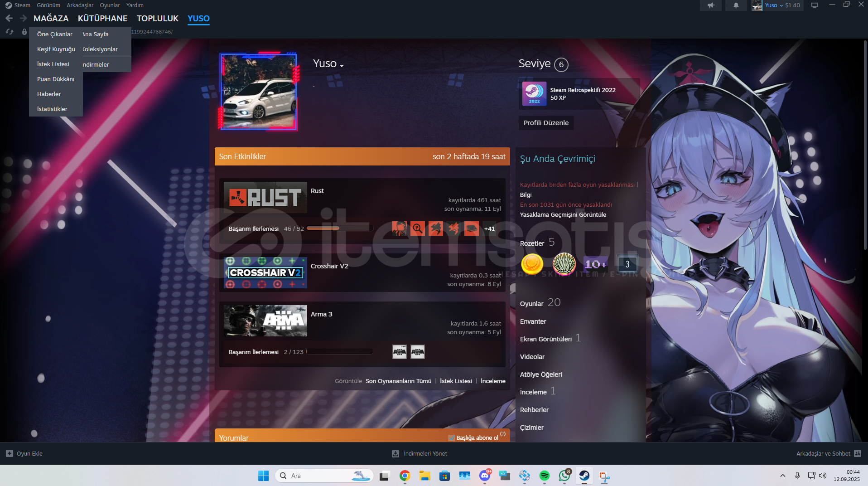Open Yasaklama Geçmişini Görüntüle link

coord(563,214)
